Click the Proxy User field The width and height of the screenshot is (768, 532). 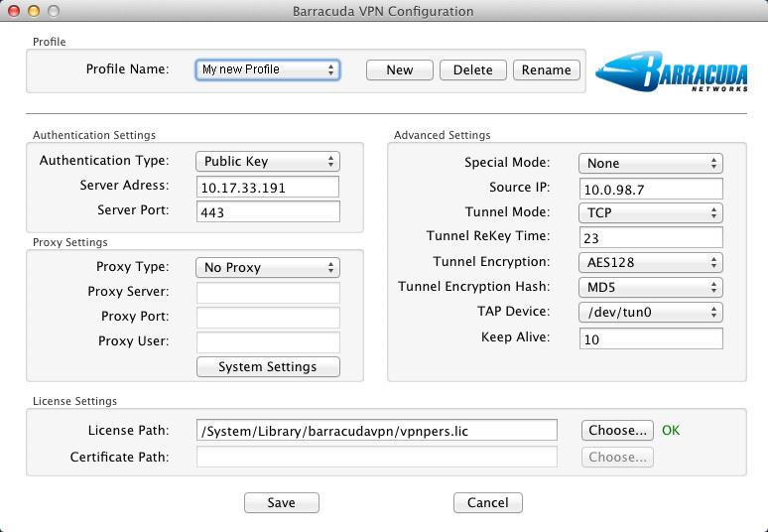pos(268,342)
